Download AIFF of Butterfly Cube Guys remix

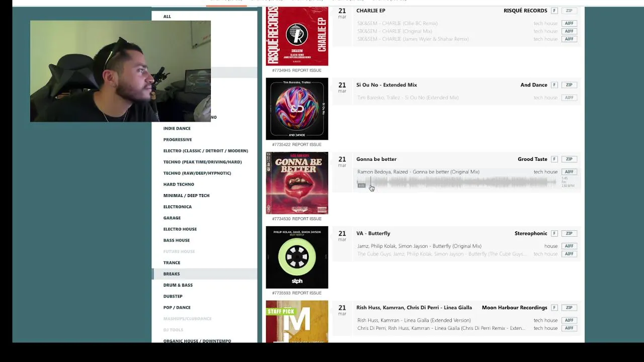click(x=569, y=254)
